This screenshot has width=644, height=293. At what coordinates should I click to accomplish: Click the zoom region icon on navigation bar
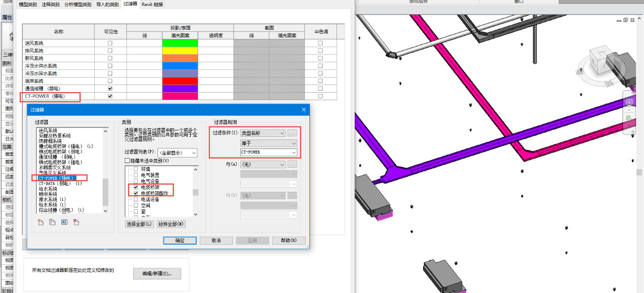(628, 119)
